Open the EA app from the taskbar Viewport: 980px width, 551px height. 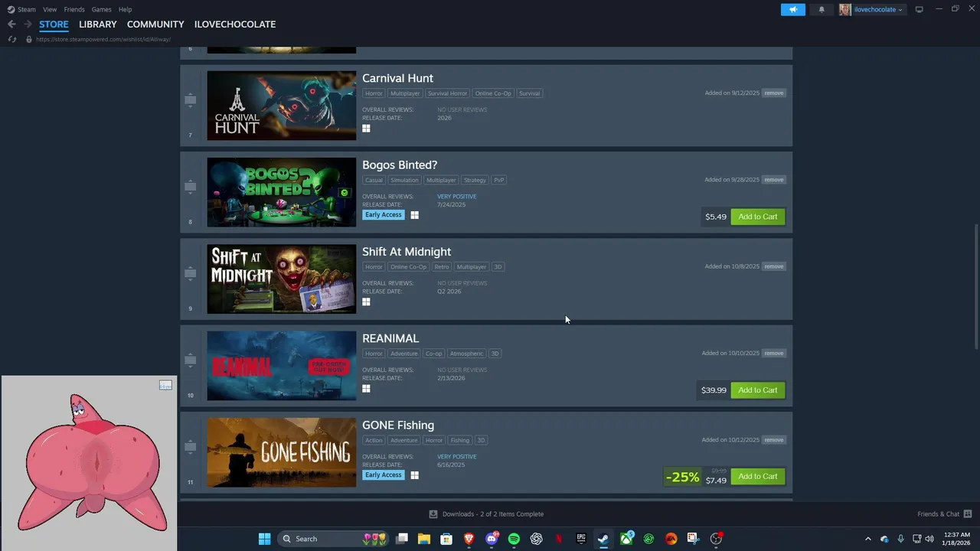671,539
